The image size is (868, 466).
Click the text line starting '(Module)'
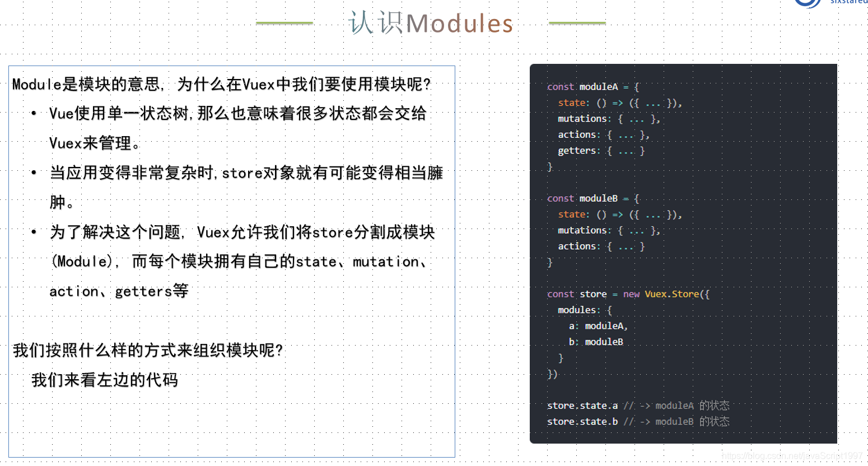(x=240, y=262)
